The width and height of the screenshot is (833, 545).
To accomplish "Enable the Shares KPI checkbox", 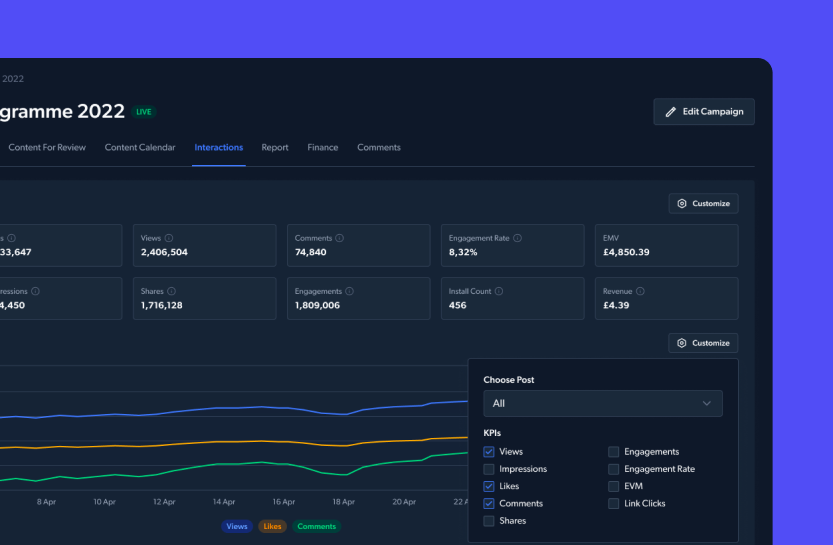I will coord(489,521).
